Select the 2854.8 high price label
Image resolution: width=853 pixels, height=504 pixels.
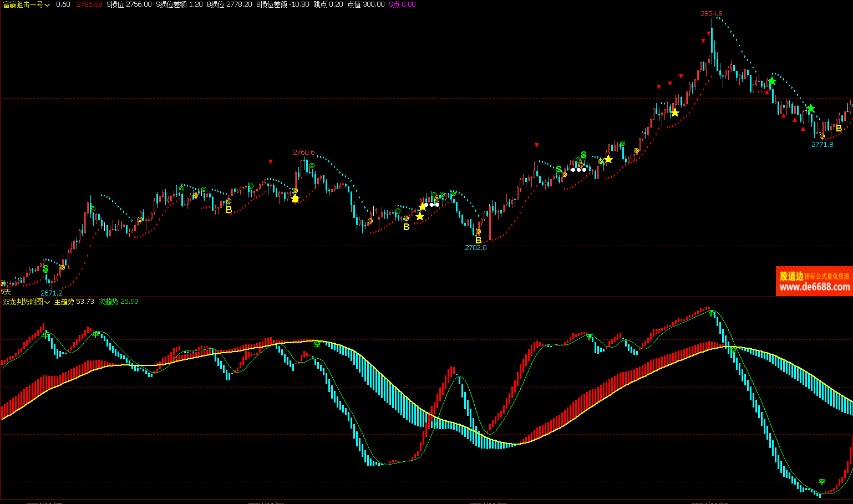click(711, 13)
